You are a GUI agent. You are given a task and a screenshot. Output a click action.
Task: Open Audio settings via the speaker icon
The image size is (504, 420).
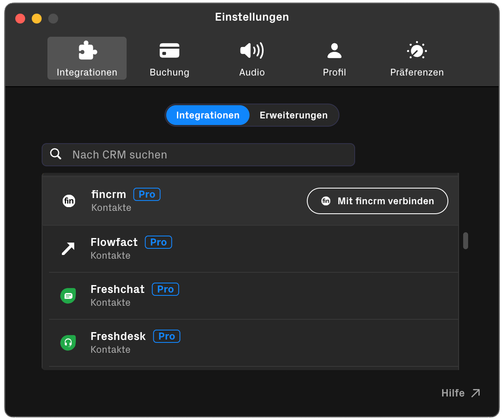pyautogui.click(x=252, y=50)
